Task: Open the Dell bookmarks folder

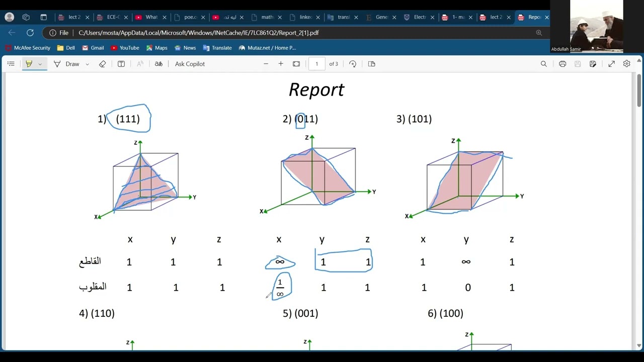Action: tap(66, 48)
